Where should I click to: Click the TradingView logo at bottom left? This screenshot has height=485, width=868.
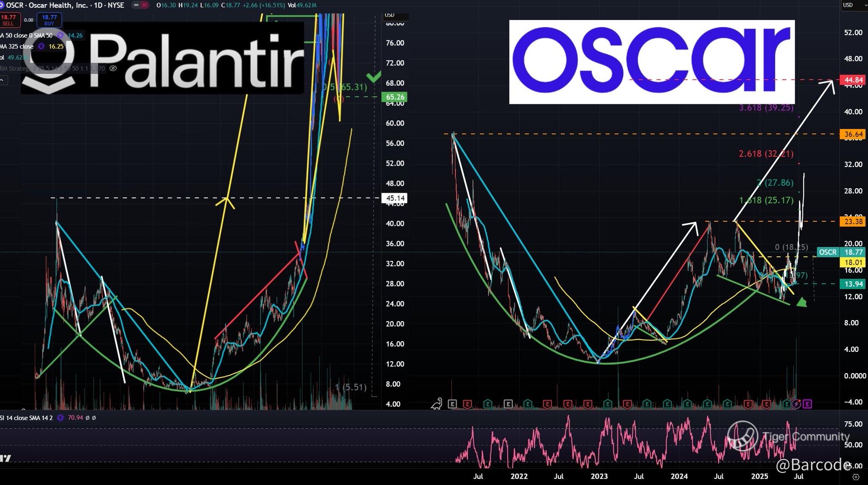tap(6, 458)
